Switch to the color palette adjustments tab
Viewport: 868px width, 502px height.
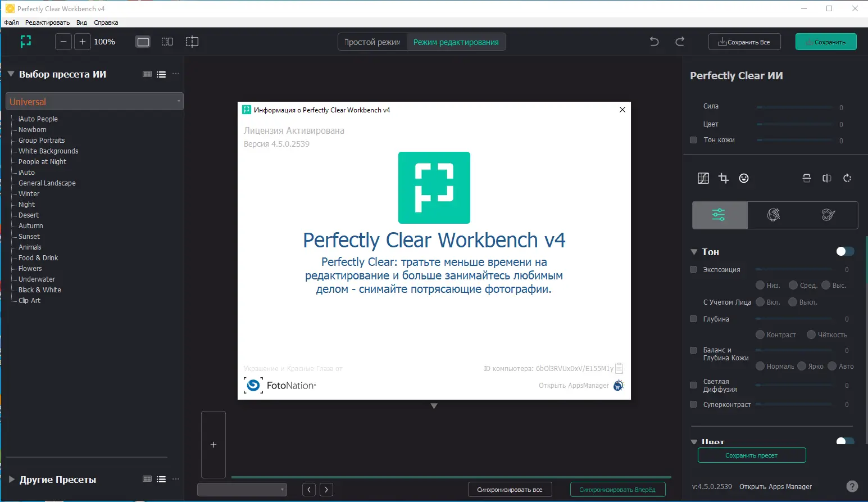828,215
